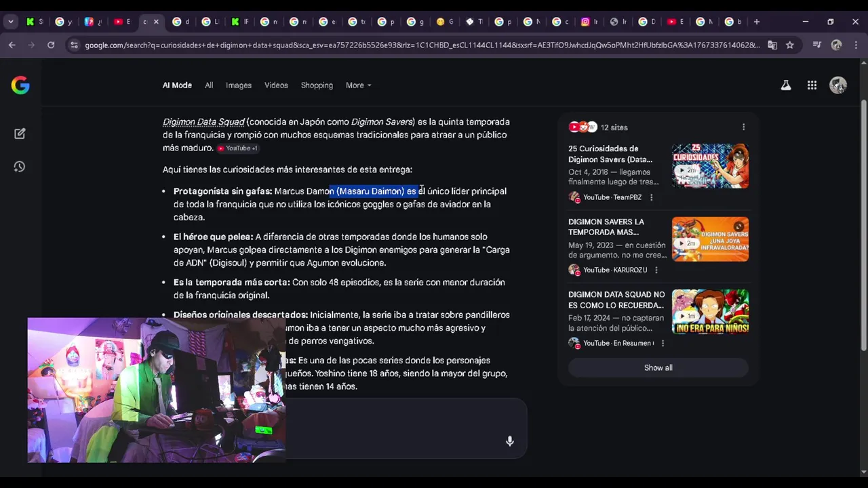This screenshot has height=488, width=868.
Task: Open the Chrome three-dot menu
Action: 855,45
